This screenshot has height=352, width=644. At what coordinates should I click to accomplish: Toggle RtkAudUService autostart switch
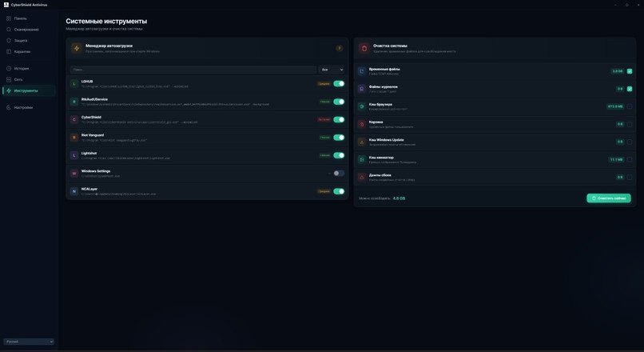coord(339,102)
